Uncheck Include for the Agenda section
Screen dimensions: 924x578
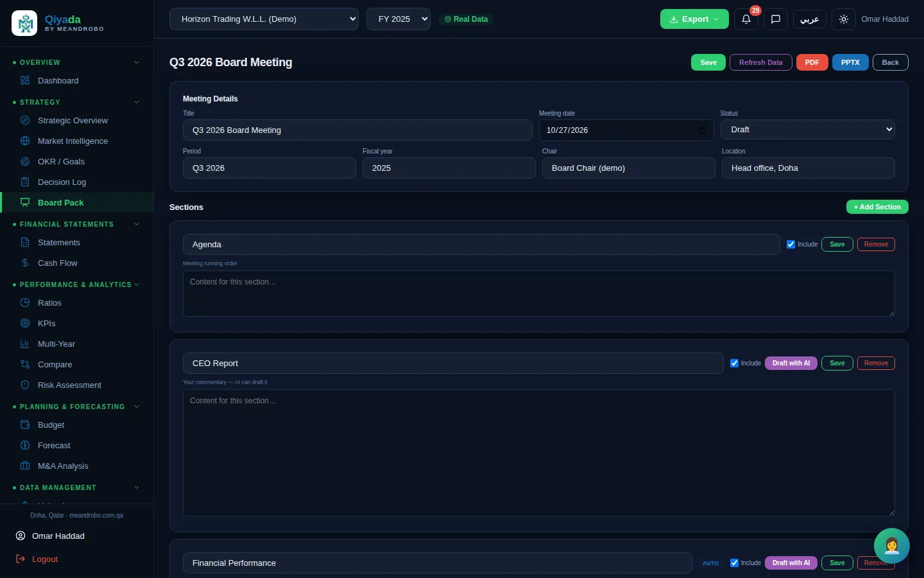pyautogui.click(x=791, y=244)
